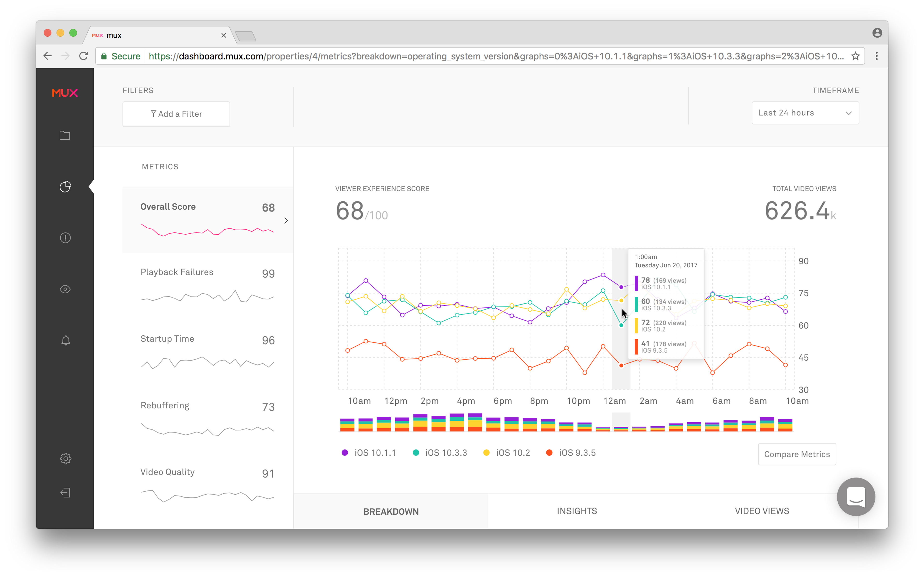This screenshot has width=924, height=580.
Task: Select the pie chart metrics icon
Action: pos(65,187)
